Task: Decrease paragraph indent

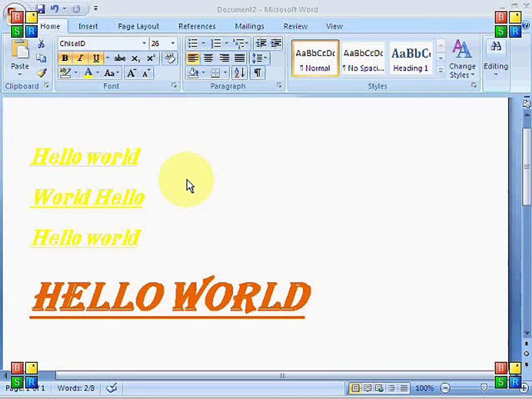Action: [261, 43]
